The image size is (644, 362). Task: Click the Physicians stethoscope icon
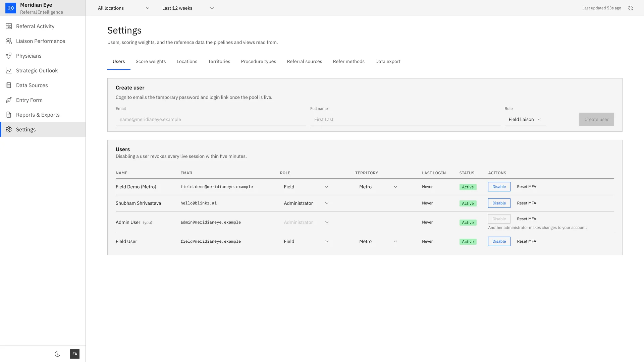point(9,56)
